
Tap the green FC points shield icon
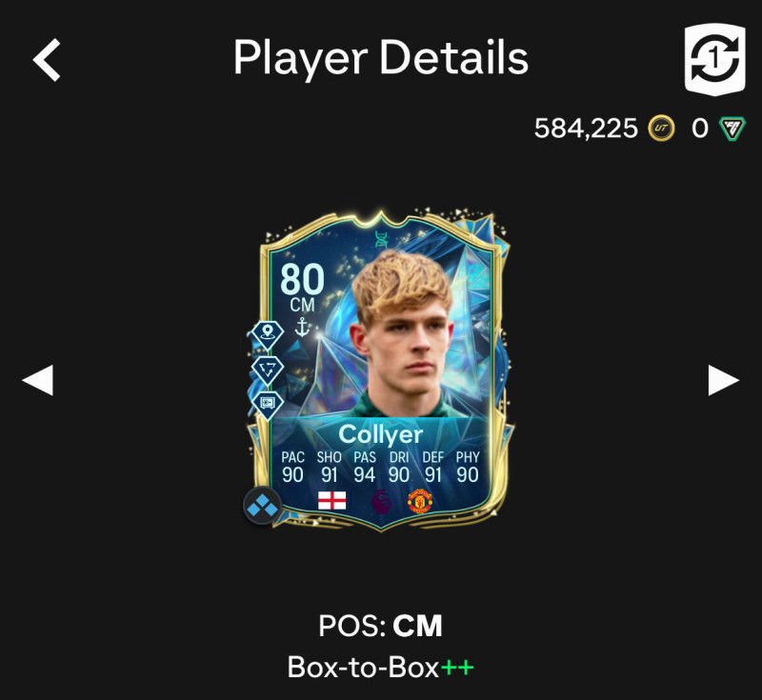point(732,129)
